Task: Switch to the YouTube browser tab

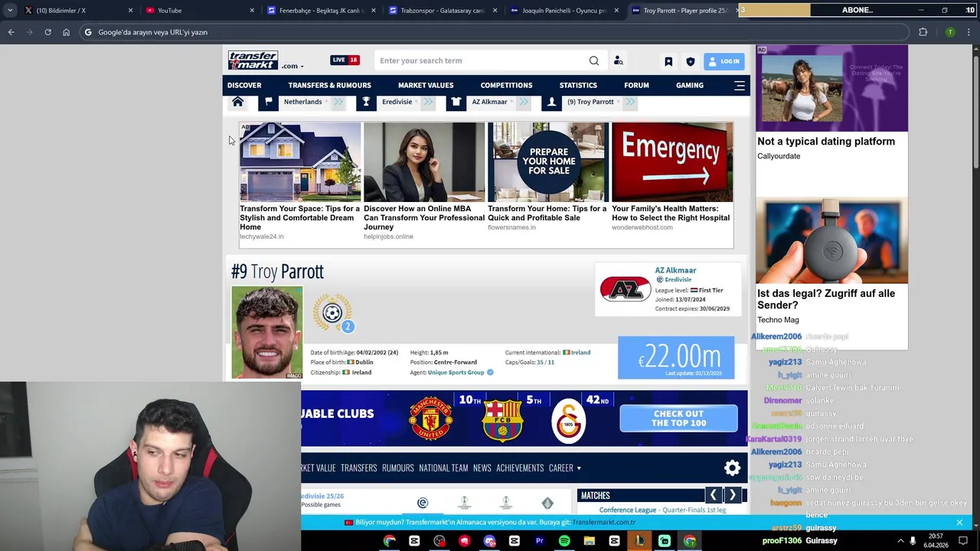Action: tap(199, 11)
